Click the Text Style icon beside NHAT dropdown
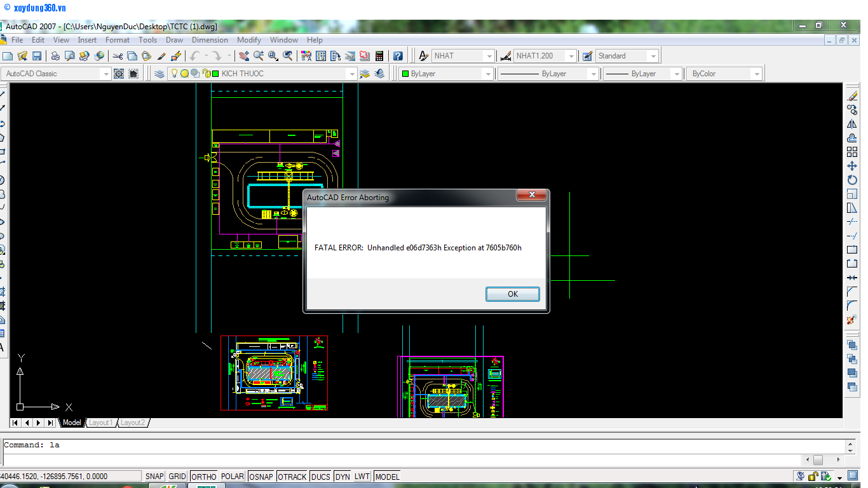The height and width of the screenshot is (488, 868). tap(424, 56)
